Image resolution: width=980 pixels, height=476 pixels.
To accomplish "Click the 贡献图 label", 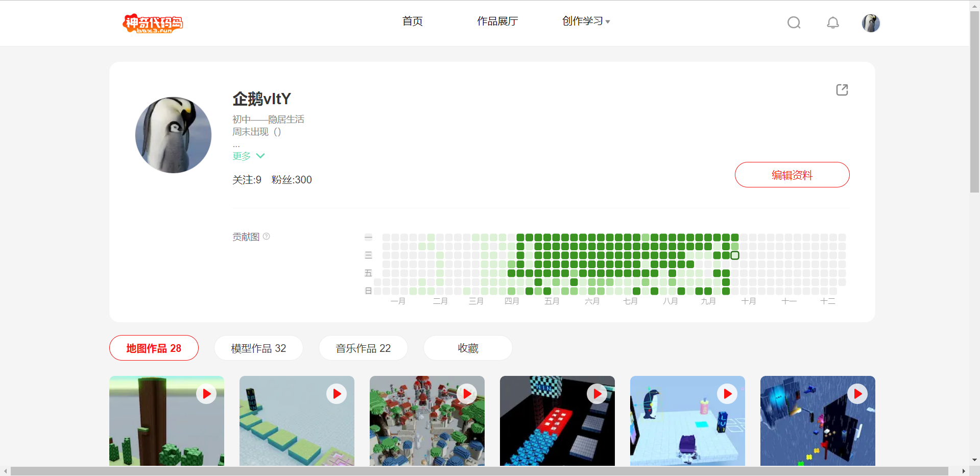I will (246, 236).
